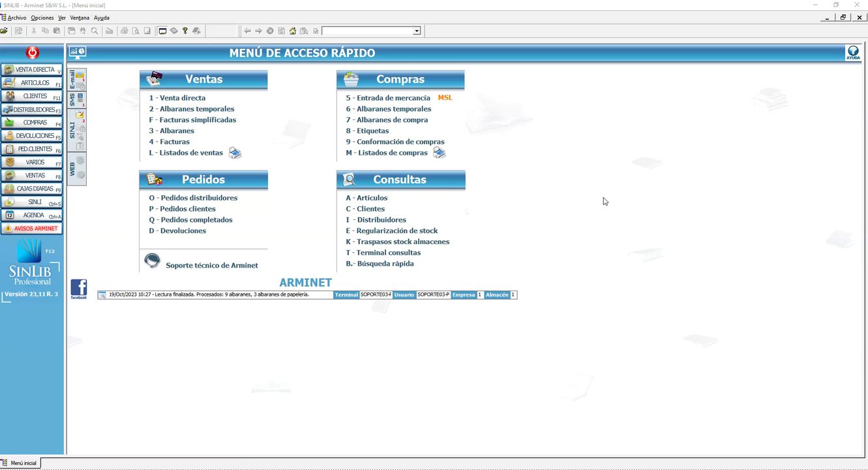
Task: Click the home navigation icon
Action: tap(293, 31)
